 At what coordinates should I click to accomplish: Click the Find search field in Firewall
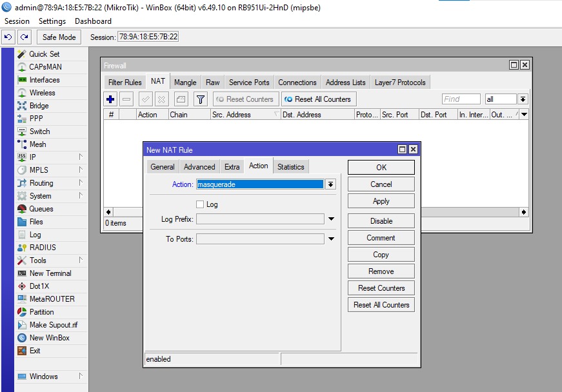click(461, 99)
